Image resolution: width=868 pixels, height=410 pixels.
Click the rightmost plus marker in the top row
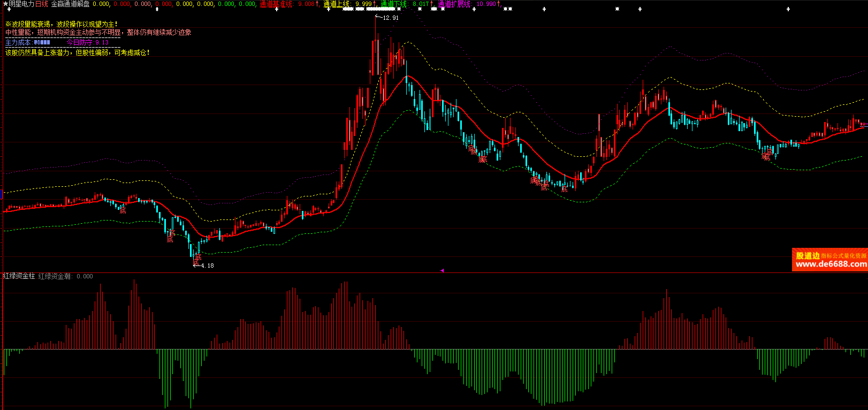pos(788,9)
